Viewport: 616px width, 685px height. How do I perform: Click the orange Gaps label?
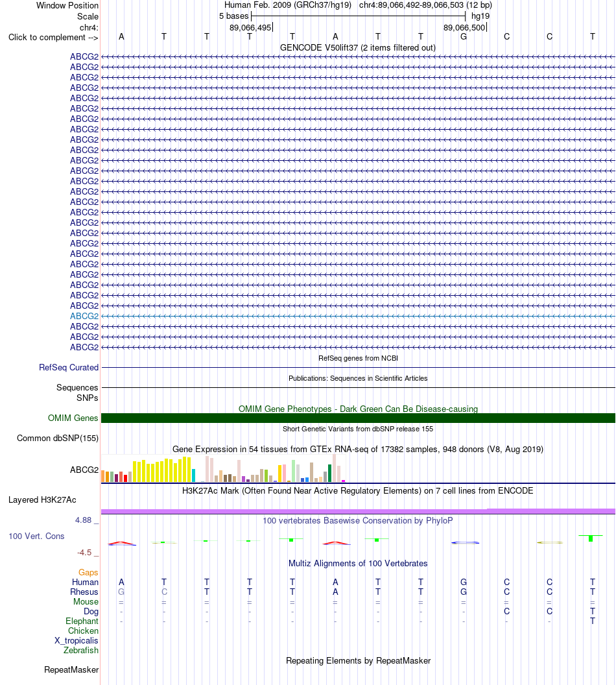88,572
